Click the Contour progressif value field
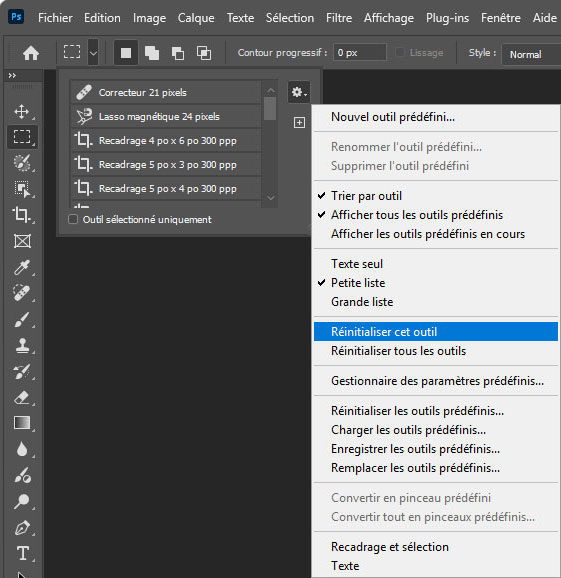The height and width of the screenshot is (578, 561). (360, 53)
